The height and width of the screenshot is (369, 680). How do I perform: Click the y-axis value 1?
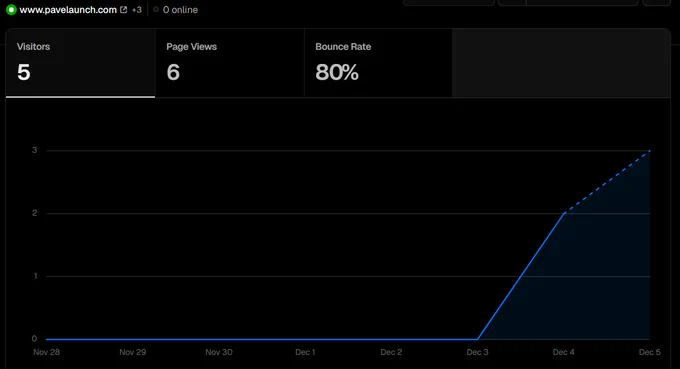[x=35, y=276]
